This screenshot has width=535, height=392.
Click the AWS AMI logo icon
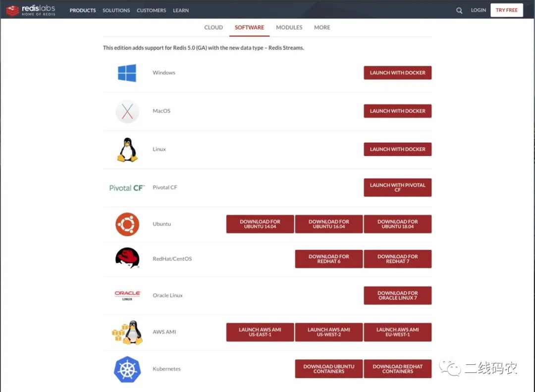click(127, 332)
